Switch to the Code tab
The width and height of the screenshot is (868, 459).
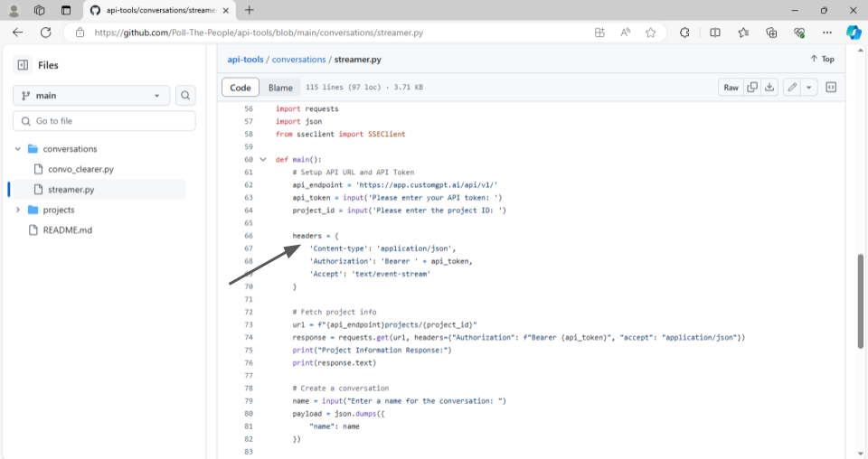(x=241, y=88)
